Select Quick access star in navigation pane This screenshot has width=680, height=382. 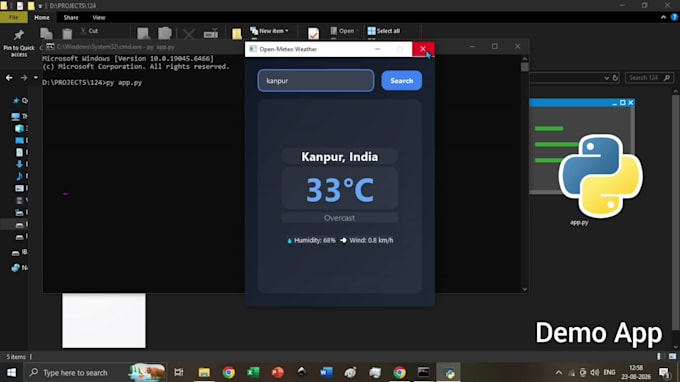(x=16, y=101)
